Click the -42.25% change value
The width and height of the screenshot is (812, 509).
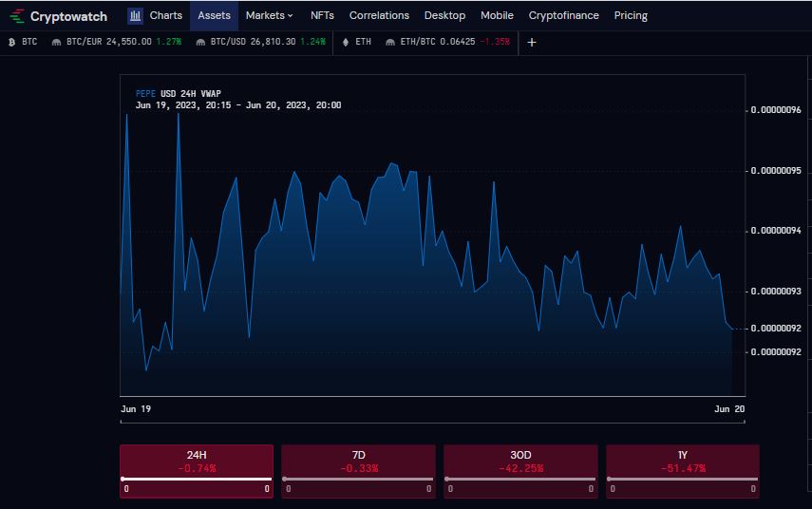pos(521,468)
